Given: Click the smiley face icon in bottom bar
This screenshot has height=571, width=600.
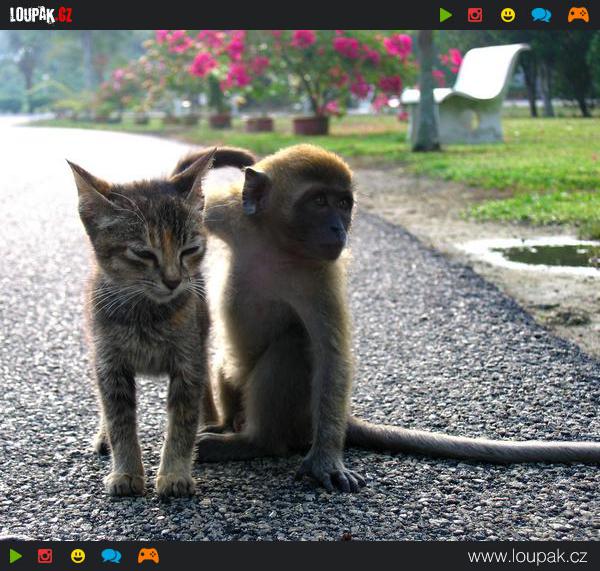Looking at the screenshot, I should (78, 556).
